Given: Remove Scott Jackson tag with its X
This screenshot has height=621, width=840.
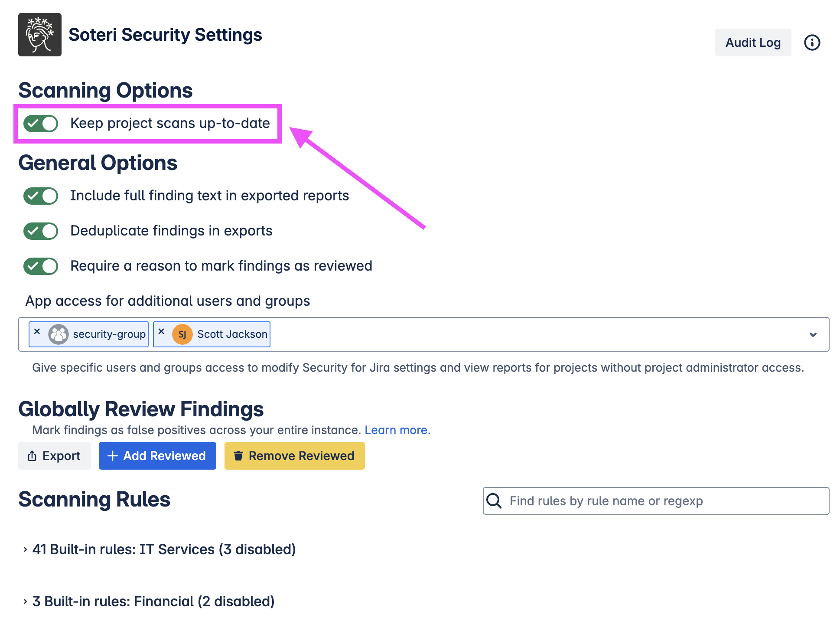Looking at the screenshot, I should point(161,331).
